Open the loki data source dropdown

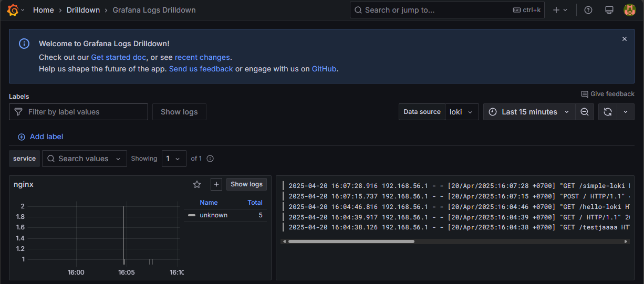pyautogui.click(x=462, y=112)
